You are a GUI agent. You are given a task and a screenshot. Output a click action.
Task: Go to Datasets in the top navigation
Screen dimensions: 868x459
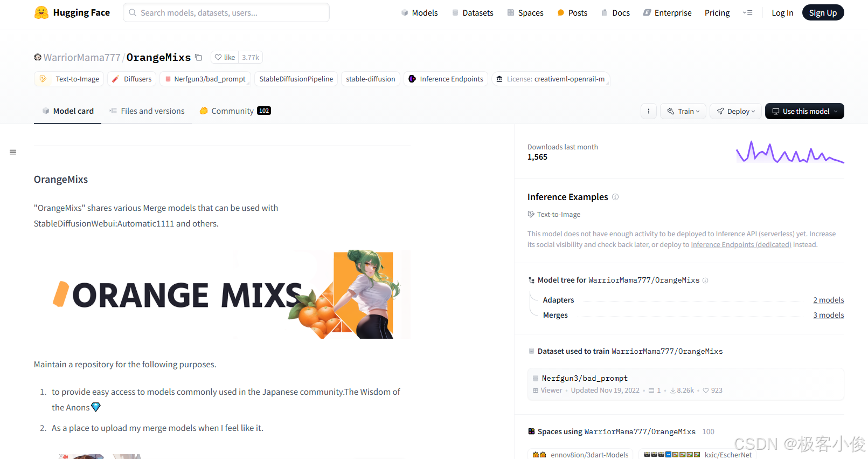473,12
